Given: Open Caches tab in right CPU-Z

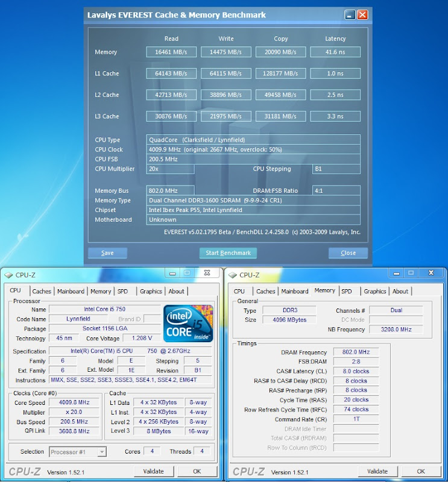Looking at the screenshot, I should tap(265, 292).
